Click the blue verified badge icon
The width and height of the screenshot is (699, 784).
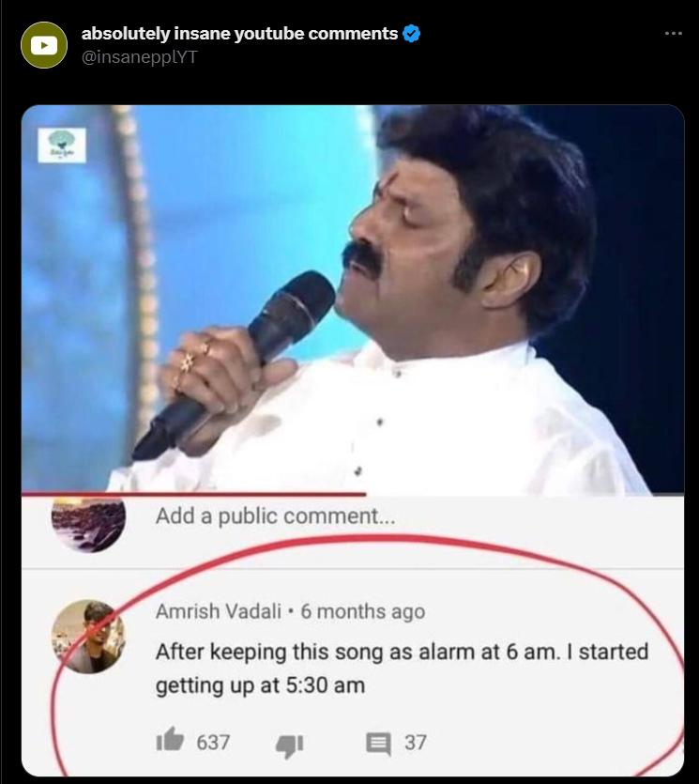[x=411, y=34]
